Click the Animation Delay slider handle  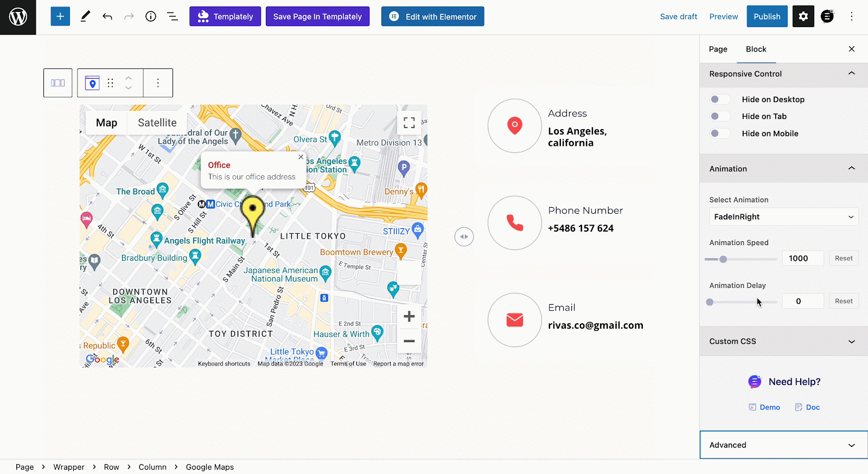(x=710, y=302)
